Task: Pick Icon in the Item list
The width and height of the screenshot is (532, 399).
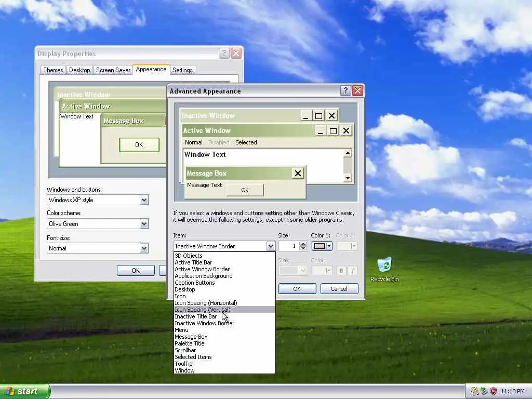Action: [224, 296]
